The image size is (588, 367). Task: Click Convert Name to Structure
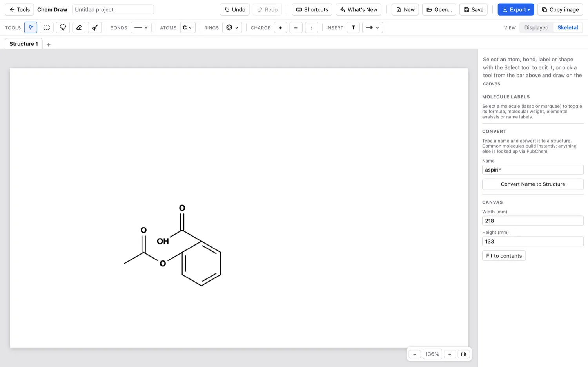533,184
